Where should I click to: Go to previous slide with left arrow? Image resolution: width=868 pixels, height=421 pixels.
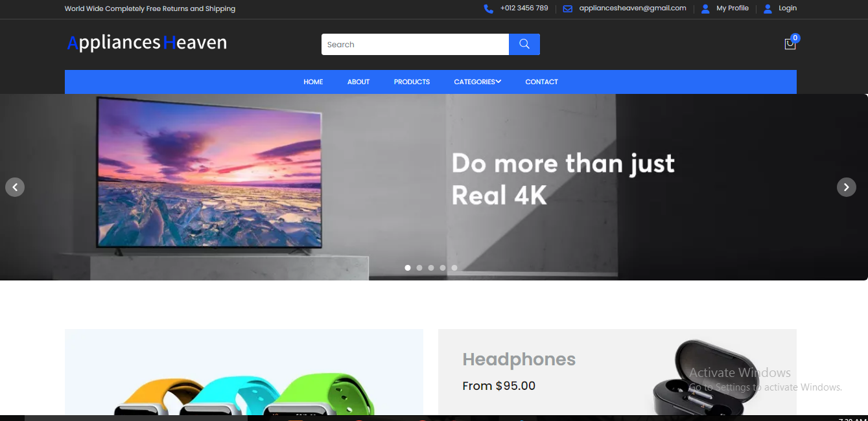(x=15, y=187)
